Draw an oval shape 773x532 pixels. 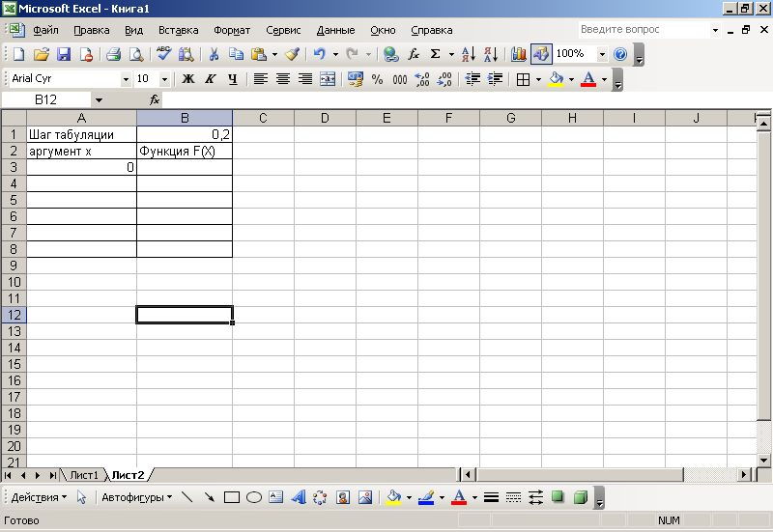254,497
